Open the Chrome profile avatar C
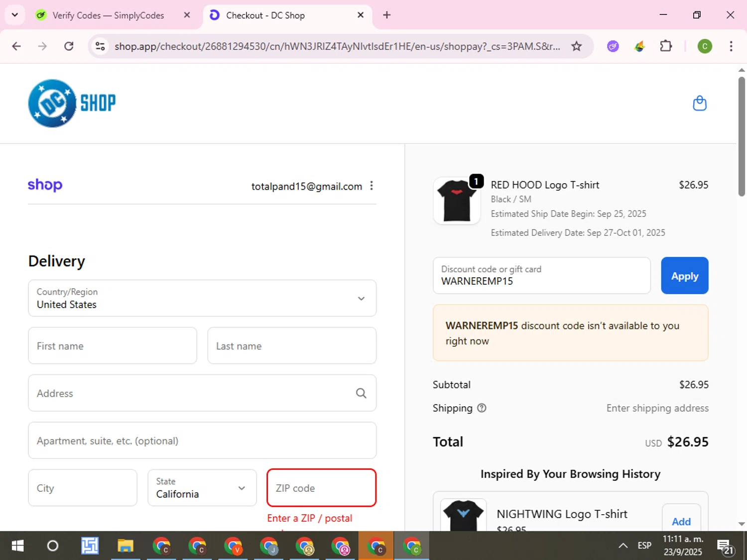Image resolution: width=747 pixels, height=560 pixels. click(705, 46)
